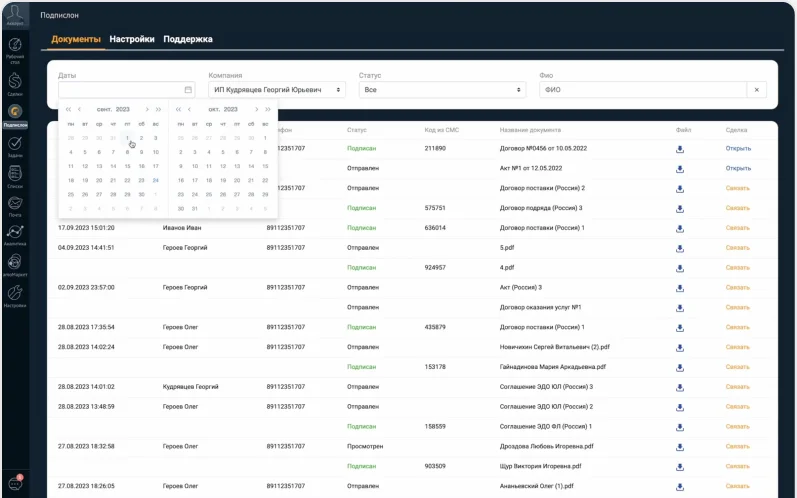Select September 15 in the сент. calendar
This screenshot has height=498, width=797.
(127, 166)
